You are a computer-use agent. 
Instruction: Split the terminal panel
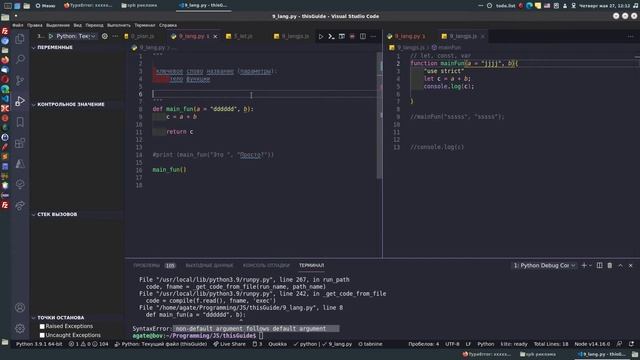point(599,265)
